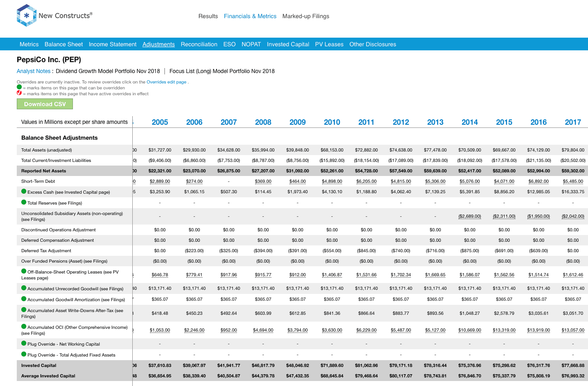Screen dimensions: 588x386
Task: Click the Analyst Notes link
Action: pyautogui.click(x=34, y=71)
